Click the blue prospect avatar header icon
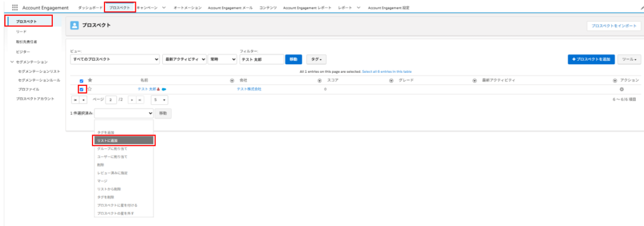The image size is (644, 226). pyautogui.click(x=74, y=26)
